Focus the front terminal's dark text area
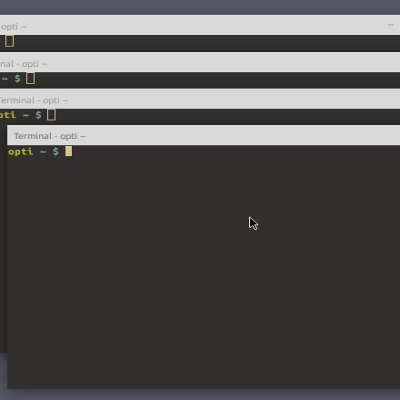This screenshot has width=400, height=400. coord(203,267)
